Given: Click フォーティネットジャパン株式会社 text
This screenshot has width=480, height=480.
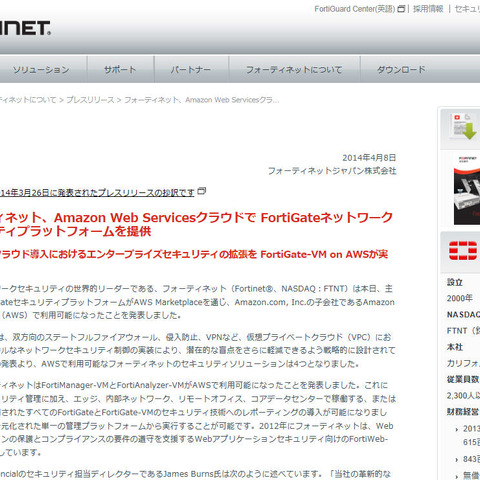Looking at the screenshot, I should tap(332, 171).
